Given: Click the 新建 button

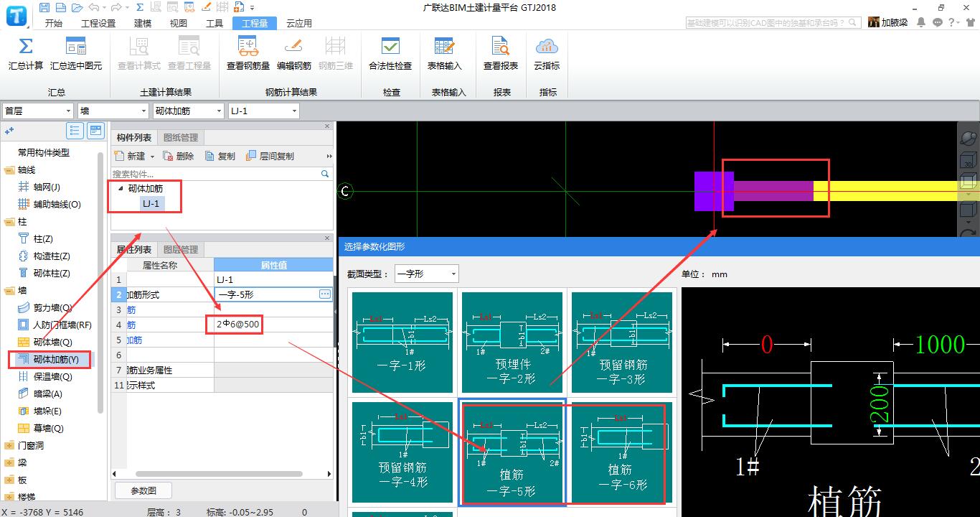Looking at the screenshot, I should pos(130,156).
